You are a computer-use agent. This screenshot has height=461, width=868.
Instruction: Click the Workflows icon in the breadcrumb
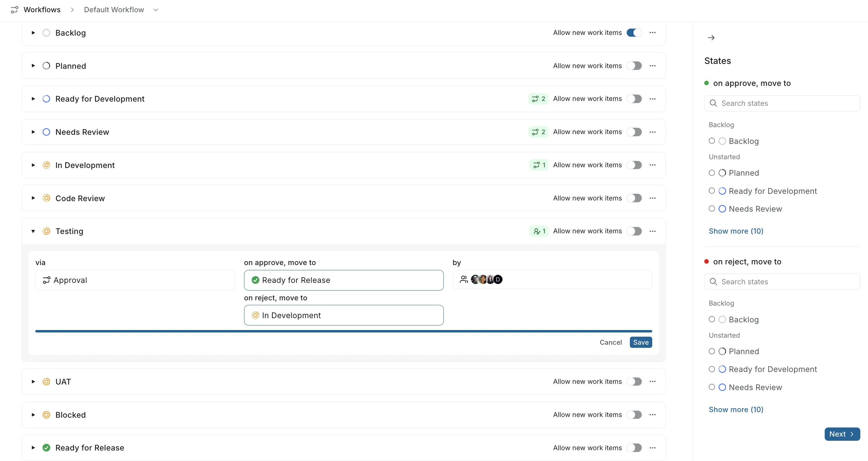coord(14,9)
